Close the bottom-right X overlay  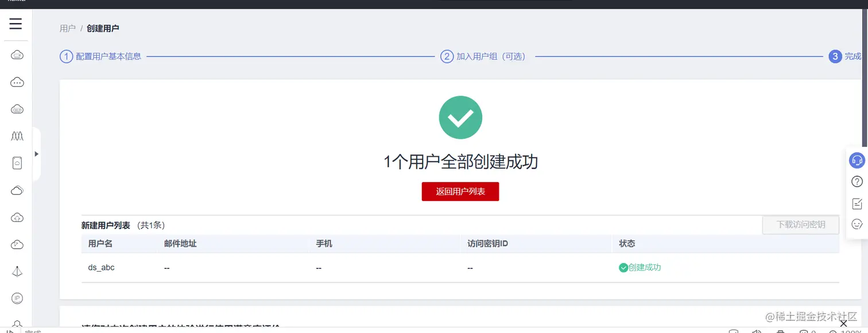[843, 324]
